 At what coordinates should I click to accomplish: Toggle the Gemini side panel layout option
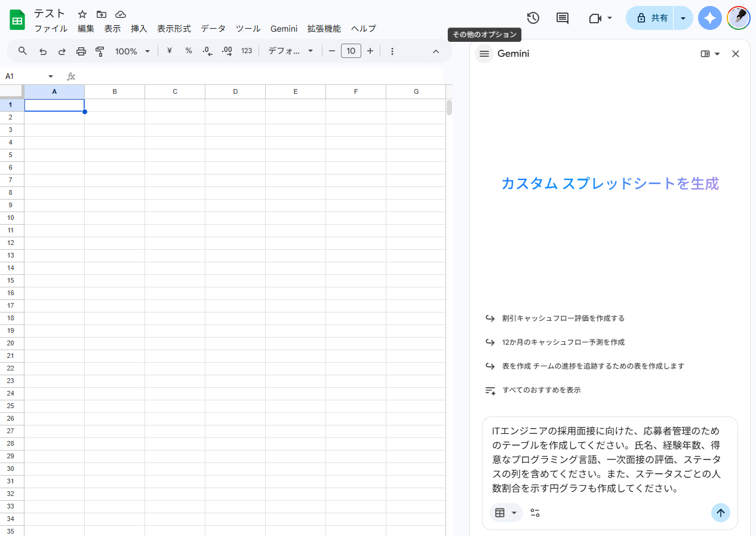[709, 54]
